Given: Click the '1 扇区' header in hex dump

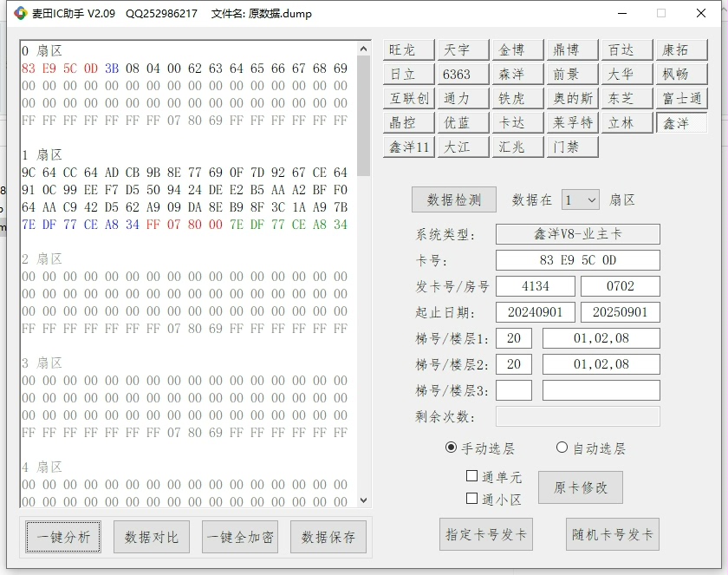Looking at the screenshot, I should point(42,154).
